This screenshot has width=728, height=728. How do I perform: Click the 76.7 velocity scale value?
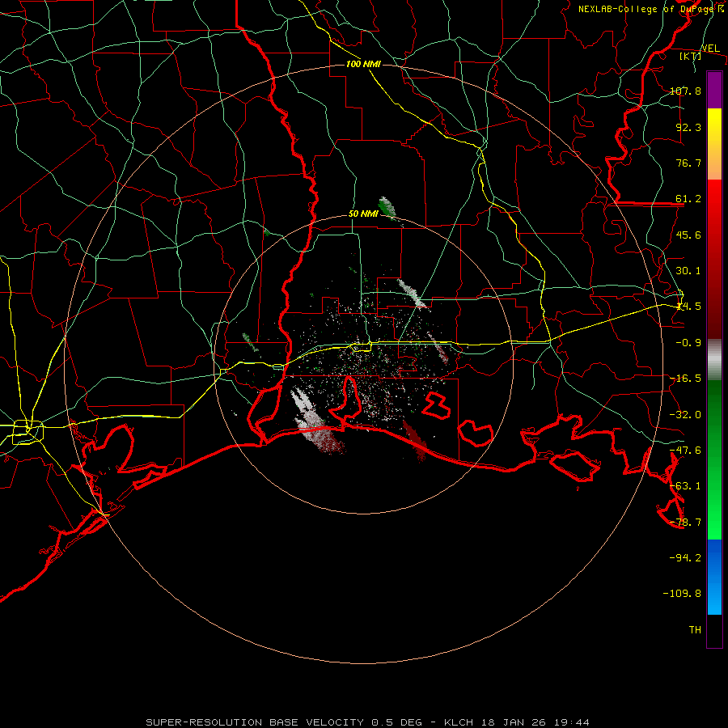tap(688, 163)
